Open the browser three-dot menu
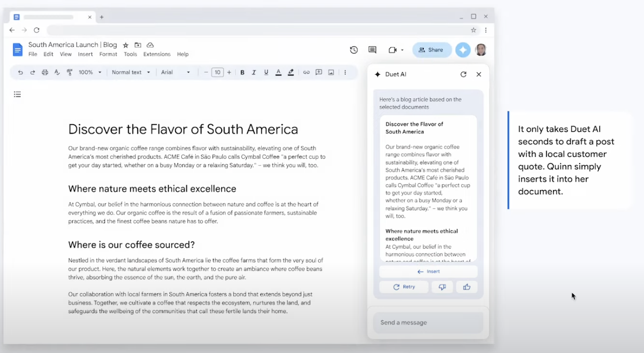The image size is (644, 353). coord(486,30)
